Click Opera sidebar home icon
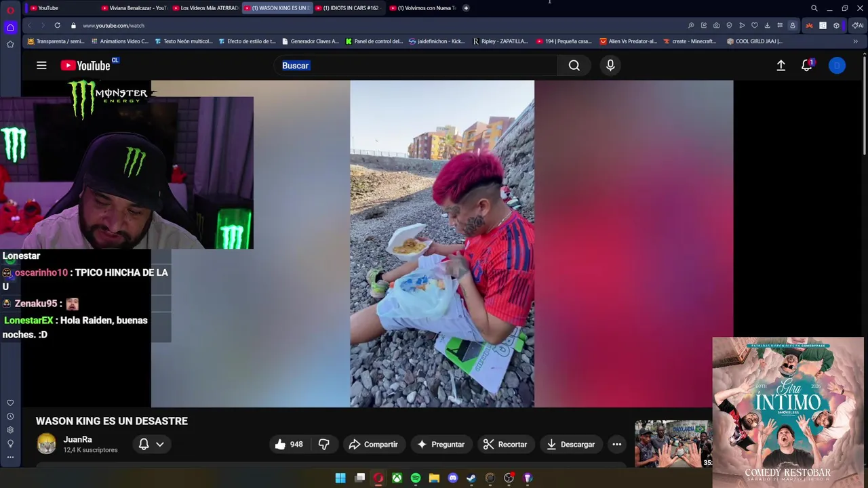 [10, 28]
